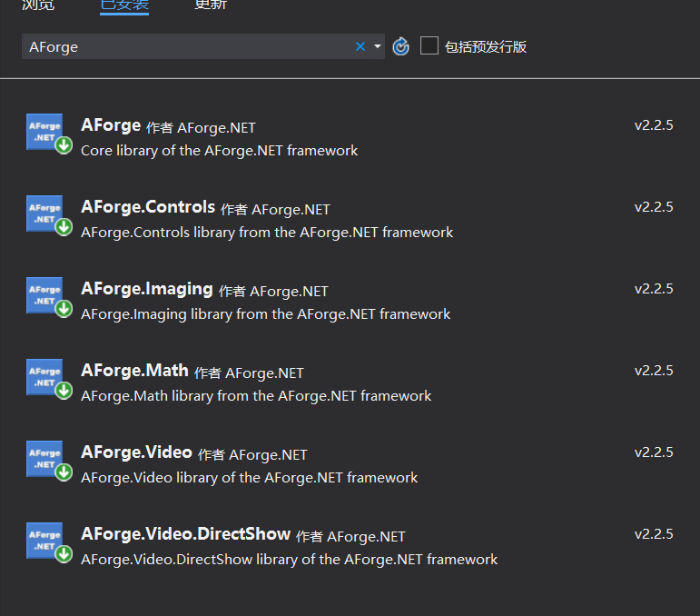
Task: Click 'Core library of the AForge.NET framework' description
Action: point(219,151)
